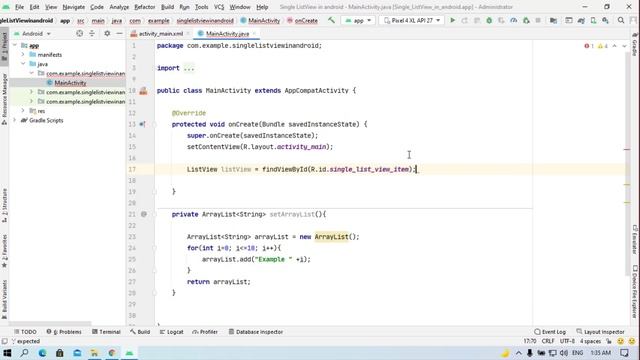Click the taskbar search magnifier
This screenshot has height=360, width=640.
coord(24,353)
